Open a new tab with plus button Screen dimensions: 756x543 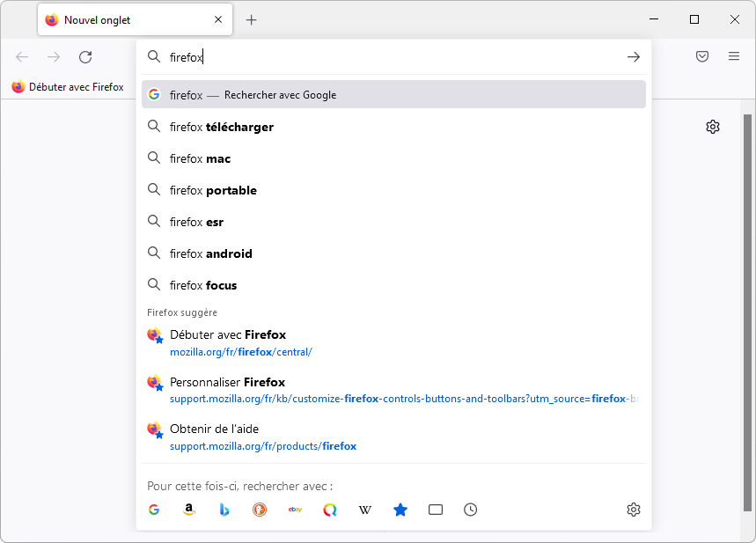[x=251, y=19]
